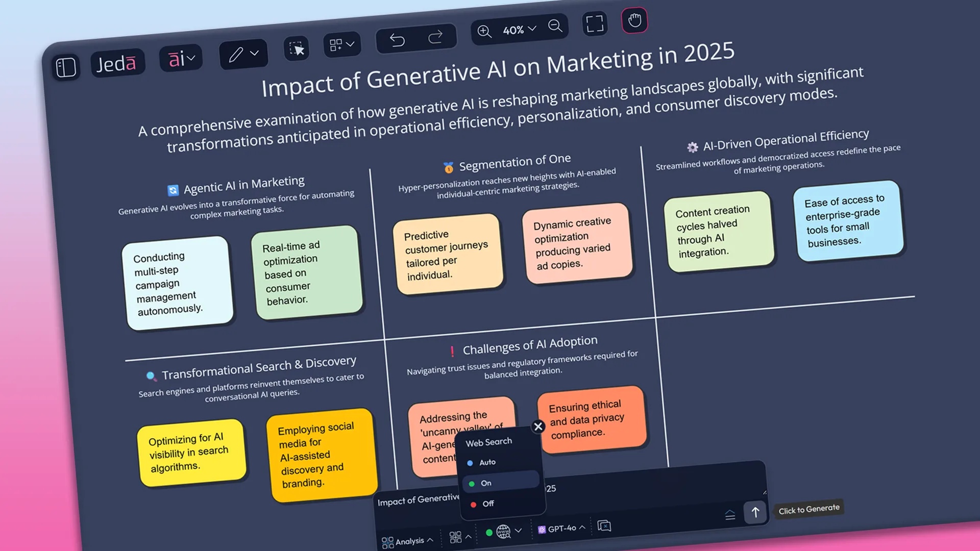
Task: Turn Web Search Off
Action: [x=485, y=504]
